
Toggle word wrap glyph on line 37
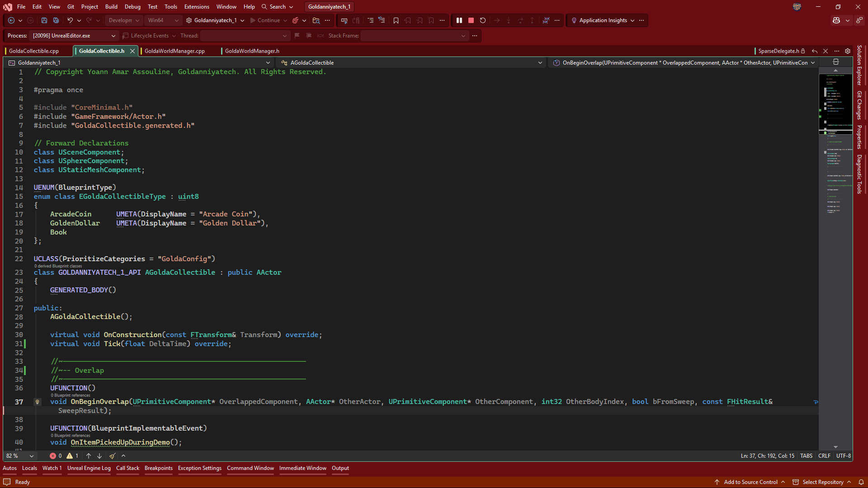coord(816,402)
